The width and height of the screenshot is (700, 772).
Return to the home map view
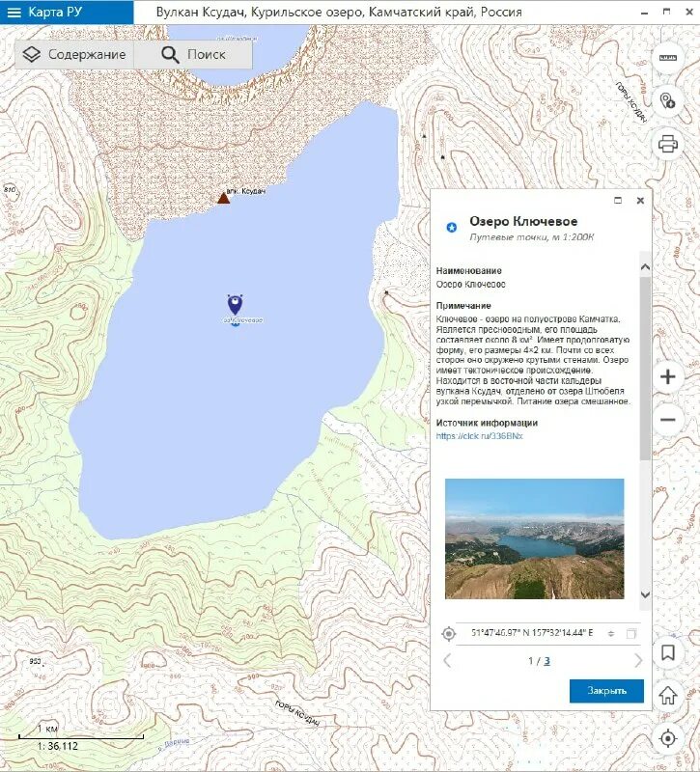coord(667,695)
